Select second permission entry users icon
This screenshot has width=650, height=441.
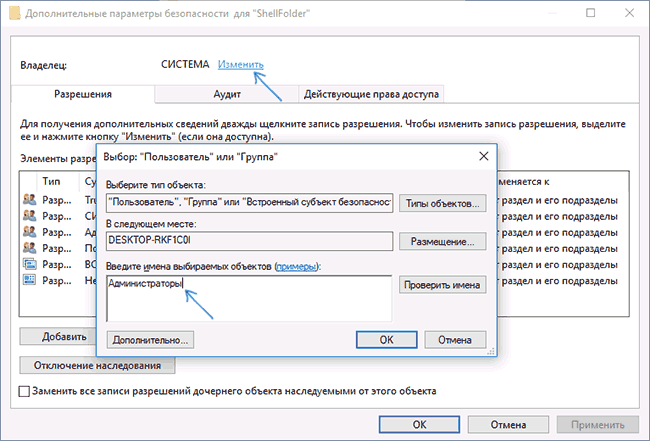(x=29, y=216)
